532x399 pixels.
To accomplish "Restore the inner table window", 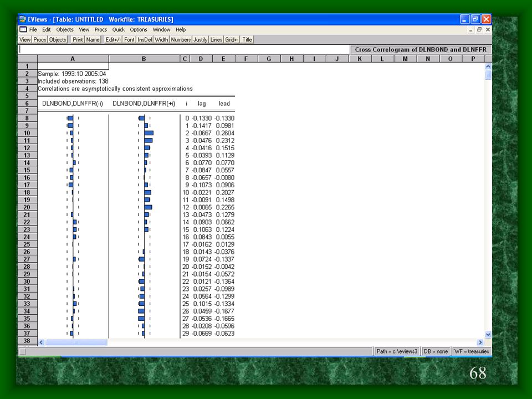I will point(479,30).
